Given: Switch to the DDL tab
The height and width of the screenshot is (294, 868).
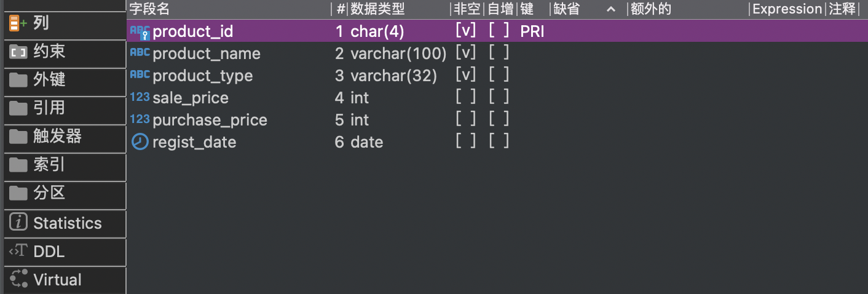Looking at the screenshot, I should [x=49, y=252].
